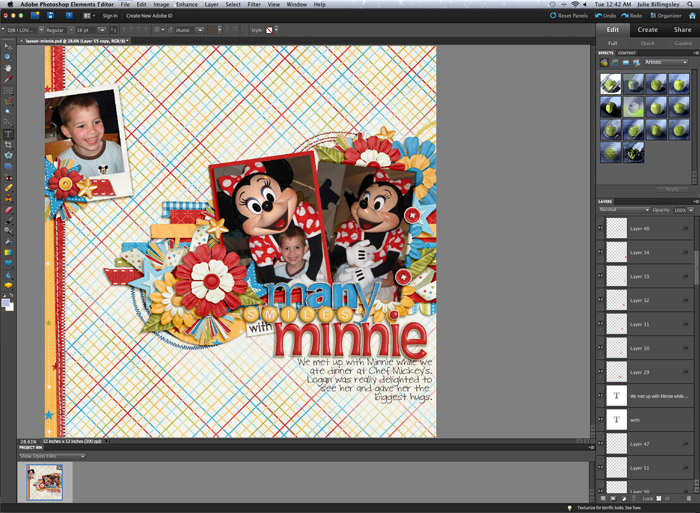Select the Sponge tool
Image resolution: width=700 pixels, height=513 pixels.
(8, 286)
